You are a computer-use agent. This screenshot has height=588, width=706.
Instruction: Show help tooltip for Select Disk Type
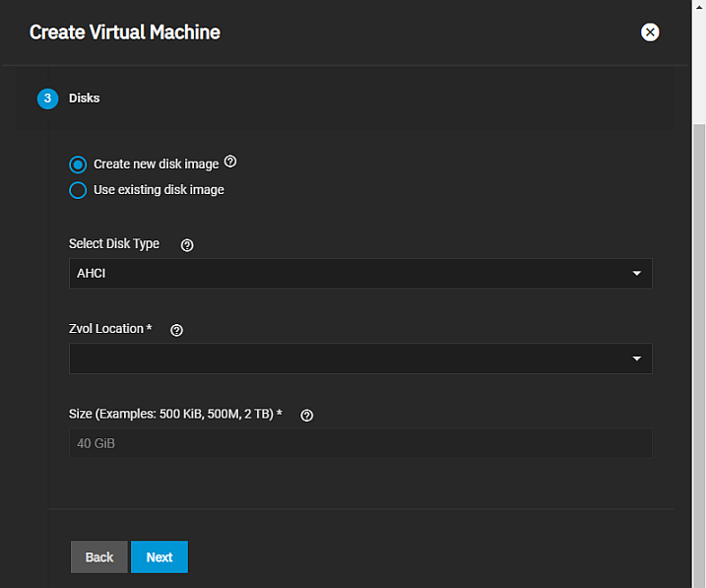[x=187, y=245]
